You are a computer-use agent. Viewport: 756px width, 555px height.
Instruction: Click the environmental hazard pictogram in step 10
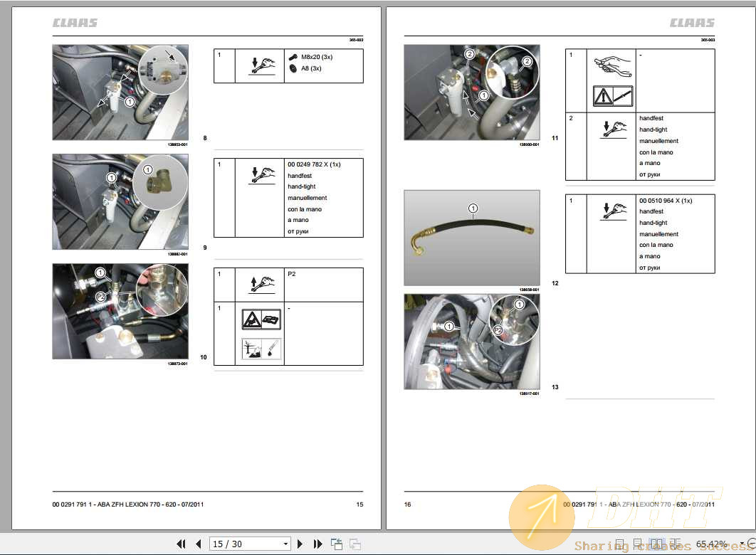261,349
